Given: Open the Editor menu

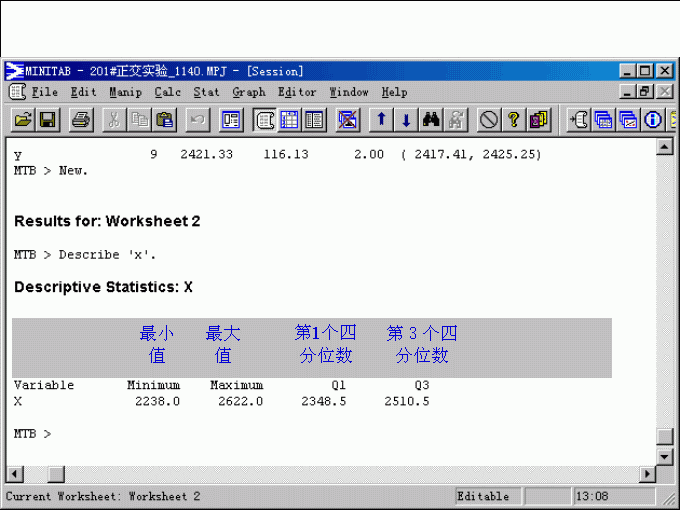Looking at the screenshot, I should (297, 92).
